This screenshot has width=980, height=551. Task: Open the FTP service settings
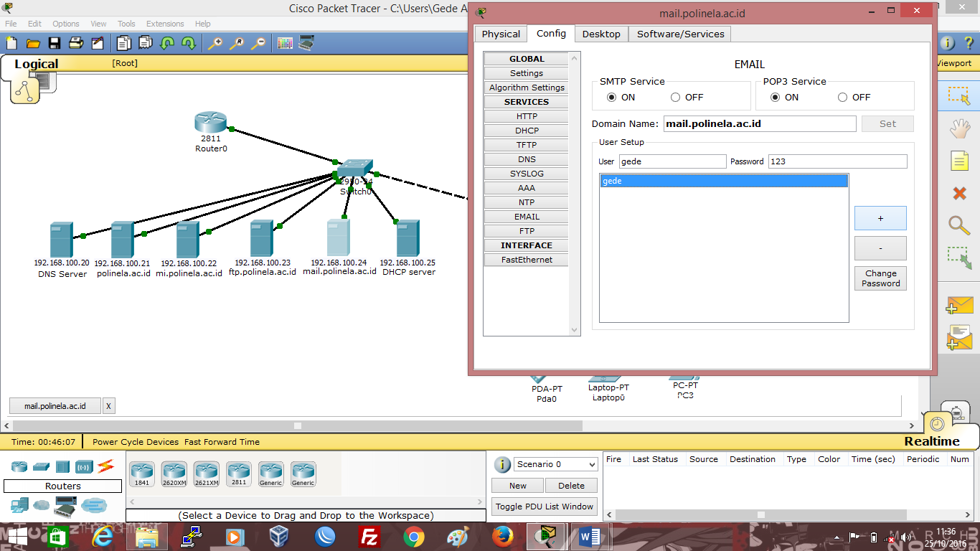tap(527, 231)
